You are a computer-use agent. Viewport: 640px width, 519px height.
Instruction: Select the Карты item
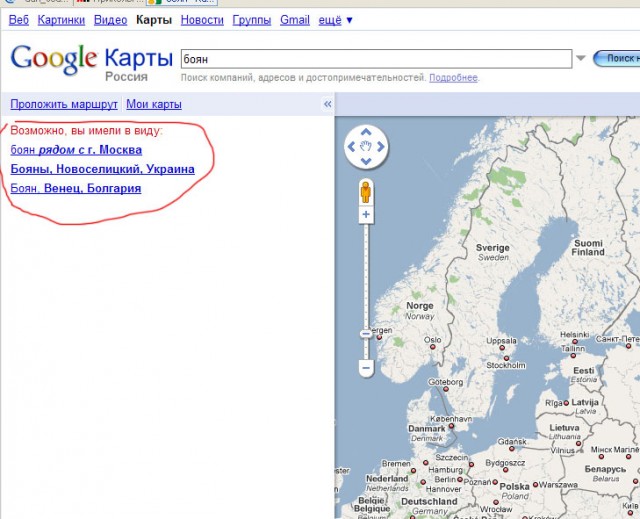click(154, 20)
